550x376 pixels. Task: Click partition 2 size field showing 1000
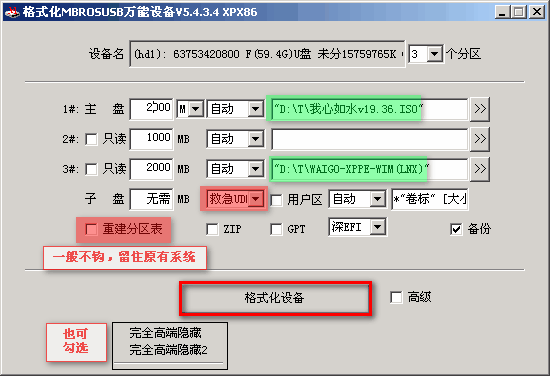point(151,139)
